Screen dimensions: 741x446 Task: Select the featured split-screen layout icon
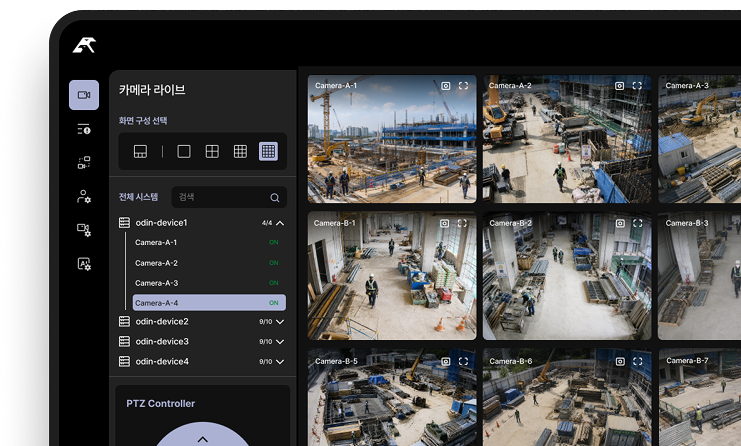pyautogui.click(x=140, y=152)
